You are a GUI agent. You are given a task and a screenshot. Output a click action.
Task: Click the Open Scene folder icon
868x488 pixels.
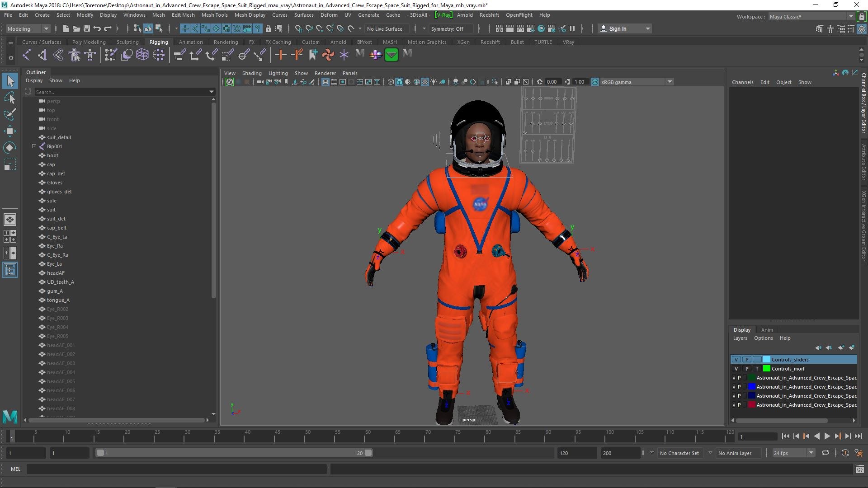(x=76, y=28)
